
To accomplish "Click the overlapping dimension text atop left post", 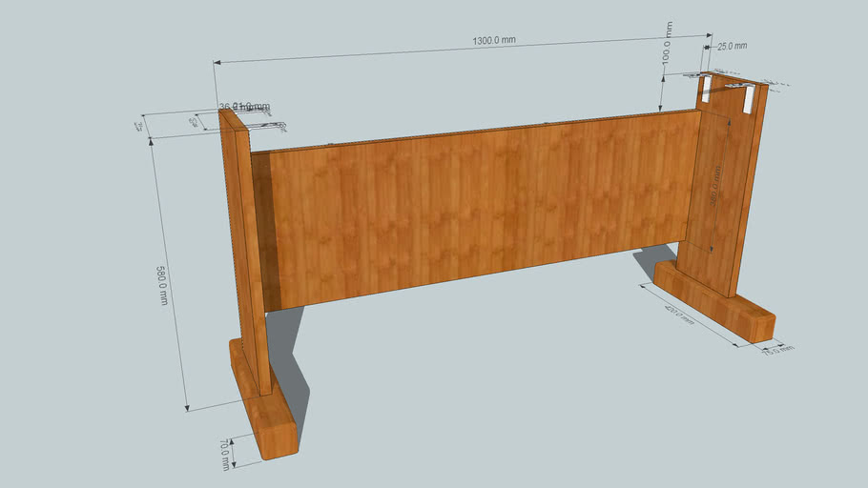I will [244, 107].
